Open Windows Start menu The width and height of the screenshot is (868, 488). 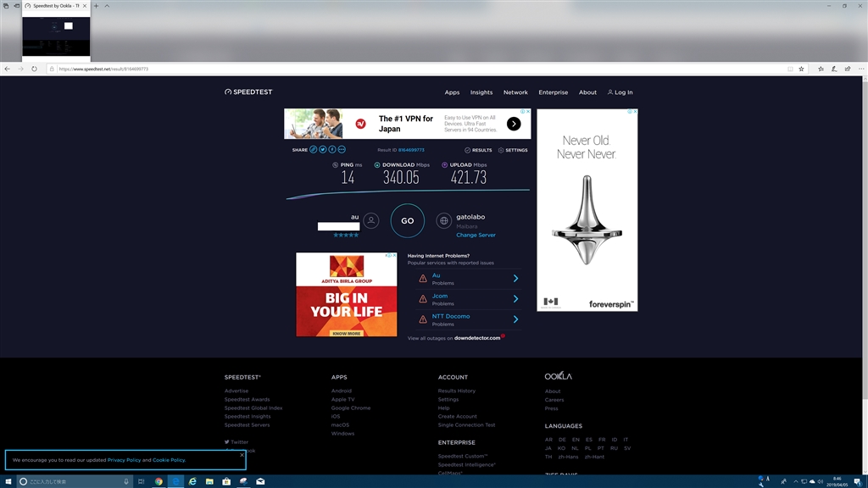(x=8, y=481)
